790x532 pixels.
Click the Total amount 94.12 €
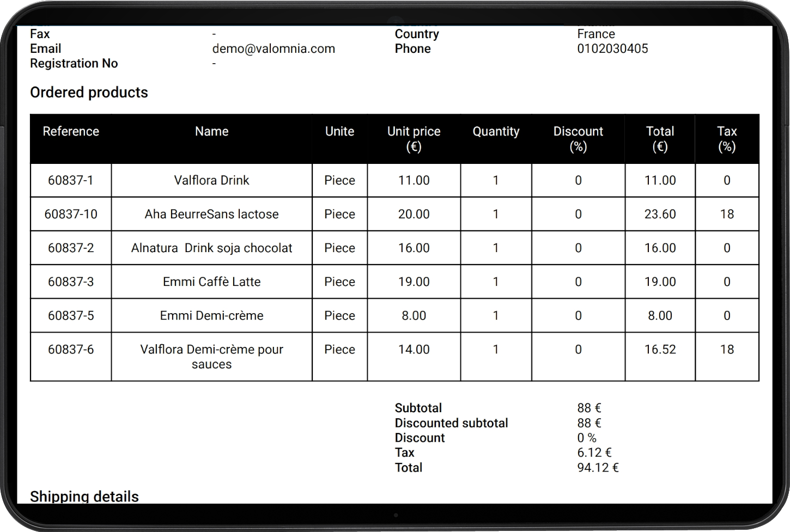point(598,467)
